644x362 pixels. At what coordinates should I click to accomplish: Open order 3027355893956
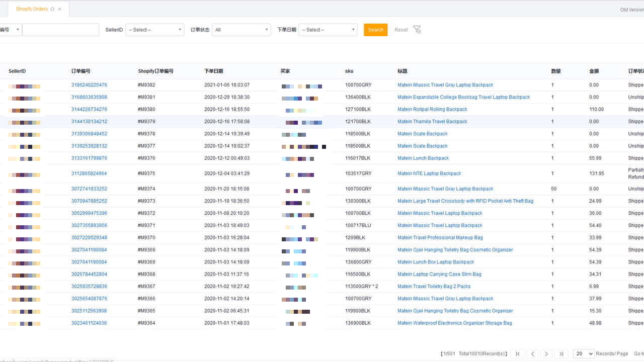coord(89,225)
